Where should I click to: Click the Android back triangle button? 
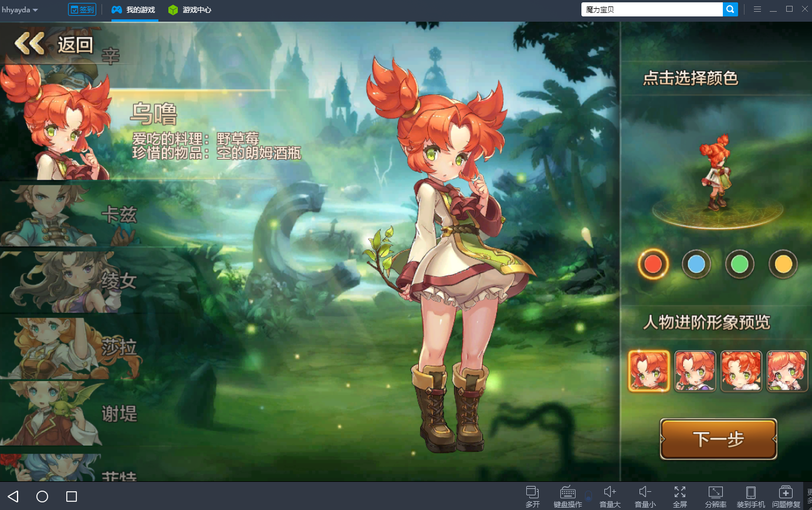[x=13, y=497]
